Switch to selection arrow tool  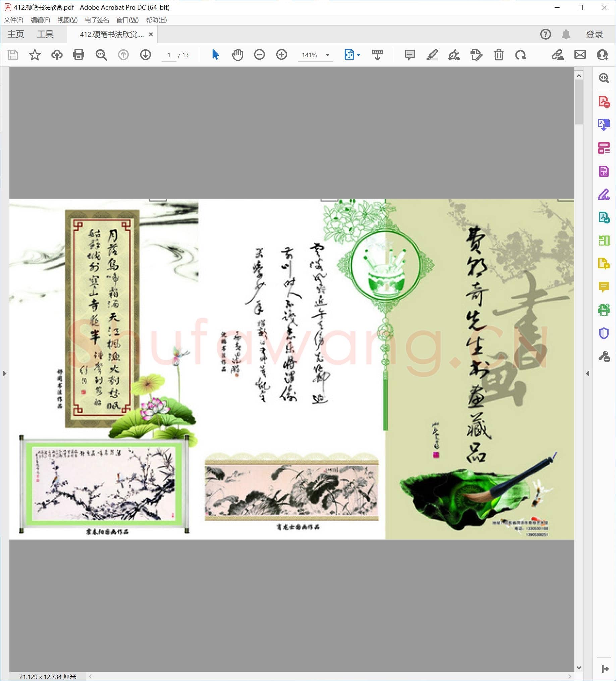(x=215, y=54)
